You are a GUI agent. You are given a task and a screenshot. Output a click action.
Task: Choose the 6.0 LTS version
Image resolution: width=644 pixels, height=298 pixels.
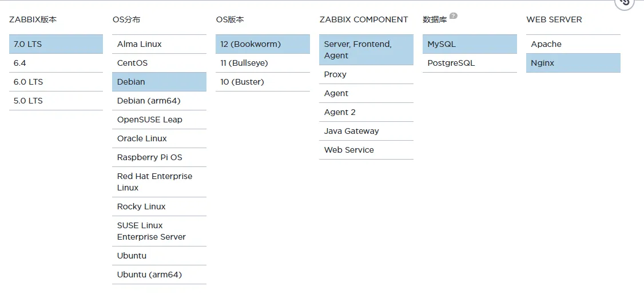[55, 82]
